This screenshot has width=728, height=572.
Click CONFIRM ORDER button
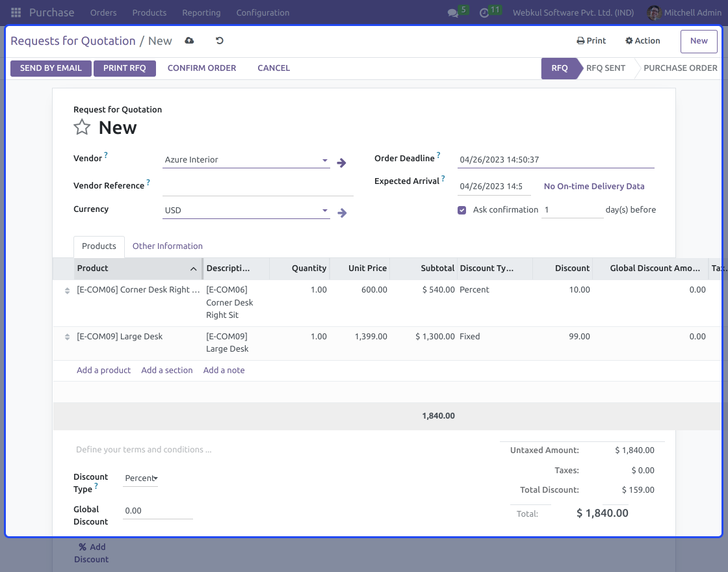click(202, 68)
